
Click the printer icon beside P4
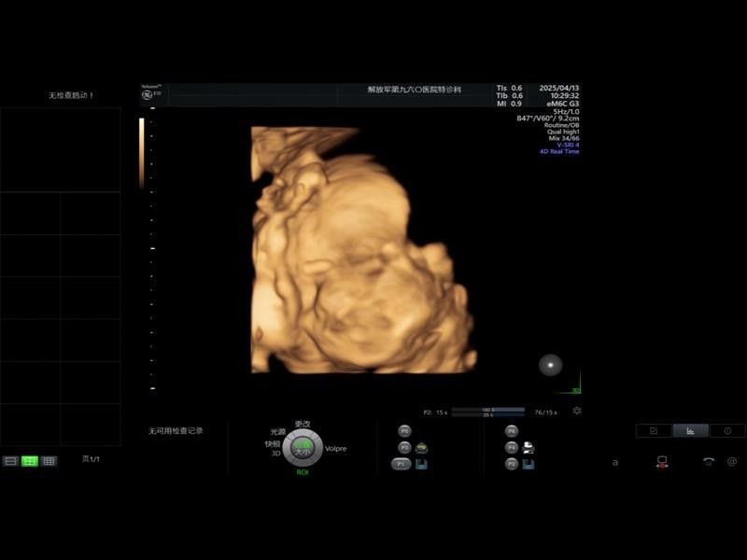(x=529, y=448)
